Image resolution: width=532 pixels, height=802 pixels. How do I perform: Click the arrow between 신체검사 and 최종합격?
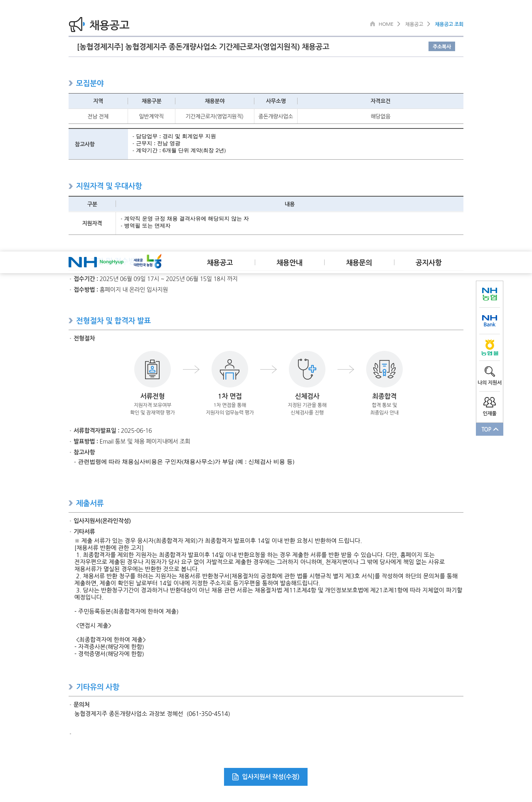click(346, 369)
